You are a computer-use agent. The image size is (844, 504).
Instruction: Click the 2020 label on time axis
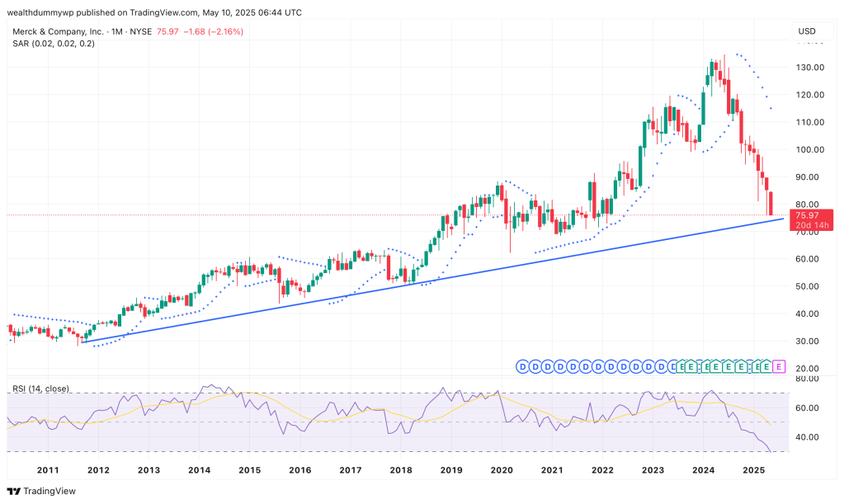click(x=501, y=470)
